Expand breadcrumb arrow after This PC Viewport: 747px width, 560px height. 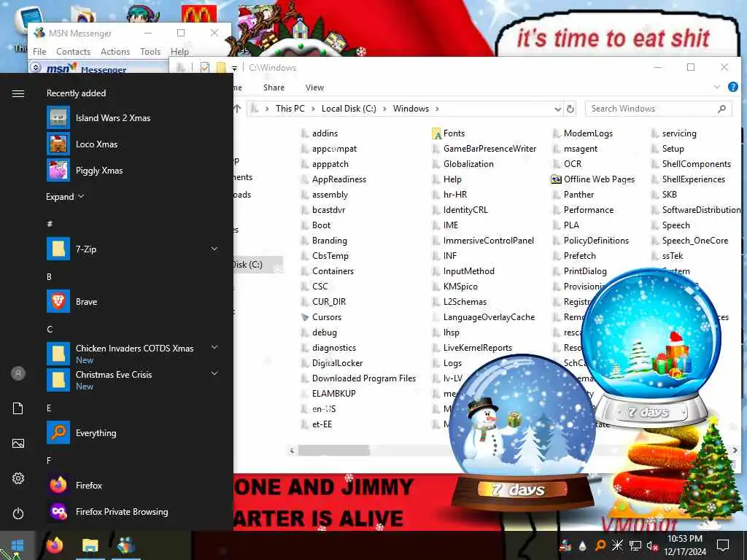click(313, 109)
